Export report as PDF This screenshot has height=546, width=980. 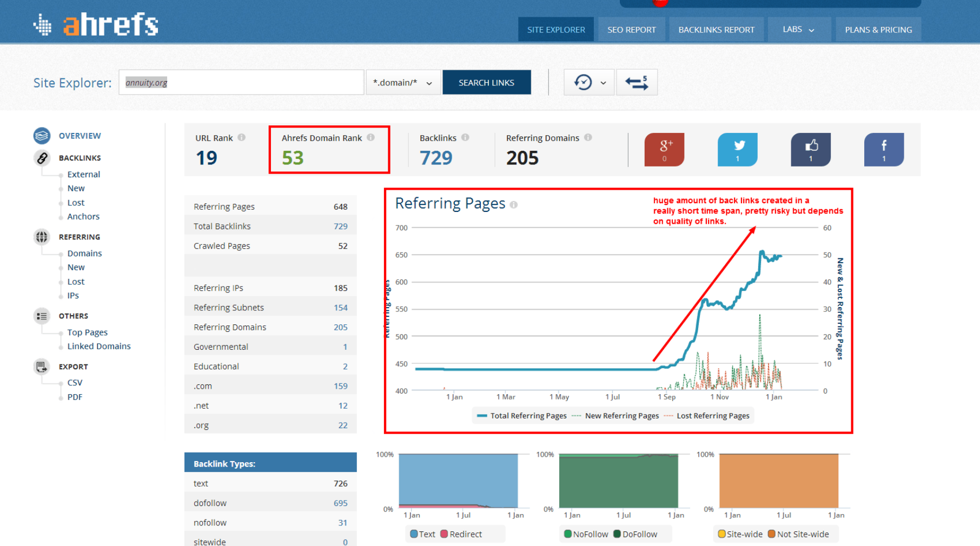coord(75,397)
